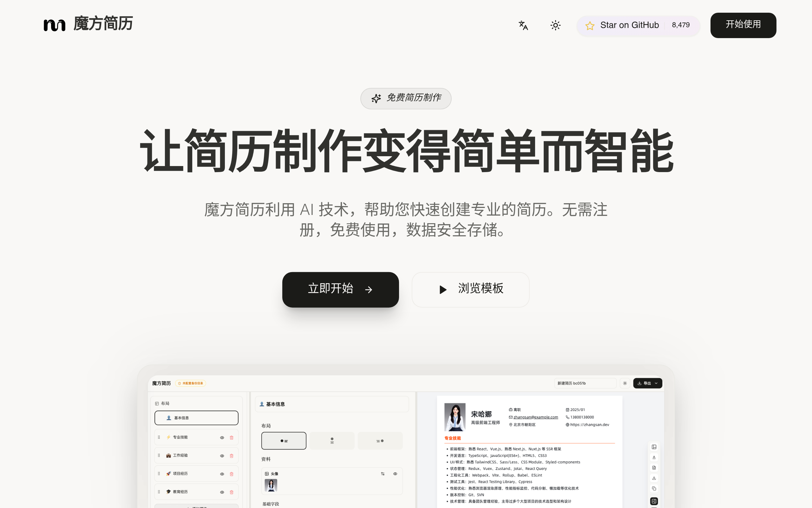Click the 立即开始 button
Viewport: 812px width, 508px height.
(340, 290)
